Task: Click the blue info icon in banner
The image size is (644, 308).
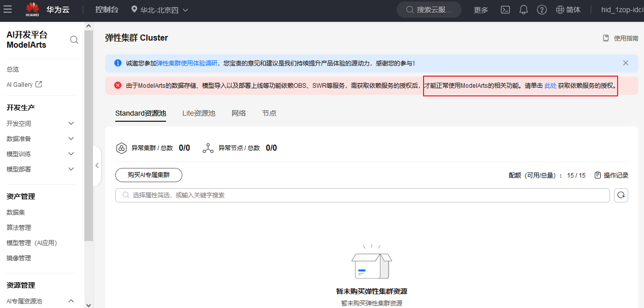Action: (118, 63)
